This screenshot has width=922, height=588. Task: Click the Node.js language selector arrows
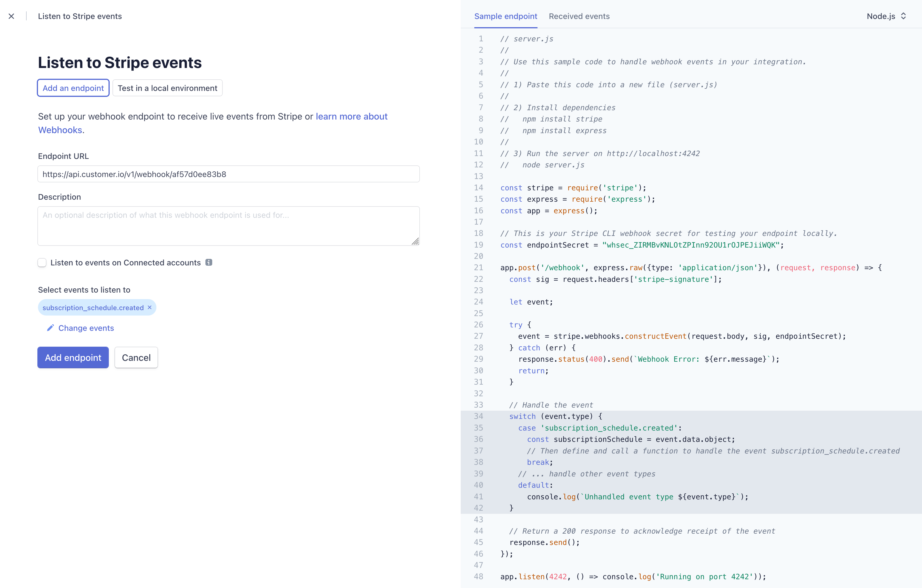[903, 16]
